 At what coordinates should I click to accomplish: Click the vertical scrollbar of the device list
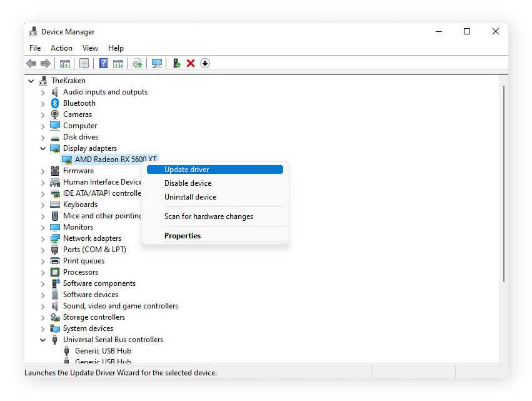503,188
